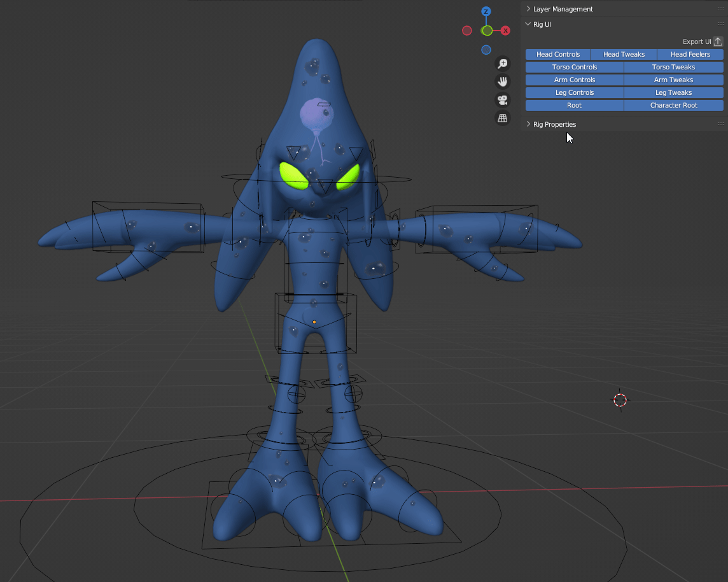
Task: Grab the Layer Management panel drag handle
Action: pyautogui.click(x=720, y=9)
